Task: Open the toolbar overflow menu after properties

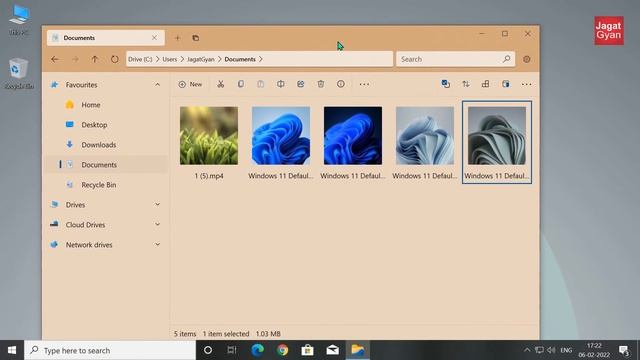Action: [364, 84]
